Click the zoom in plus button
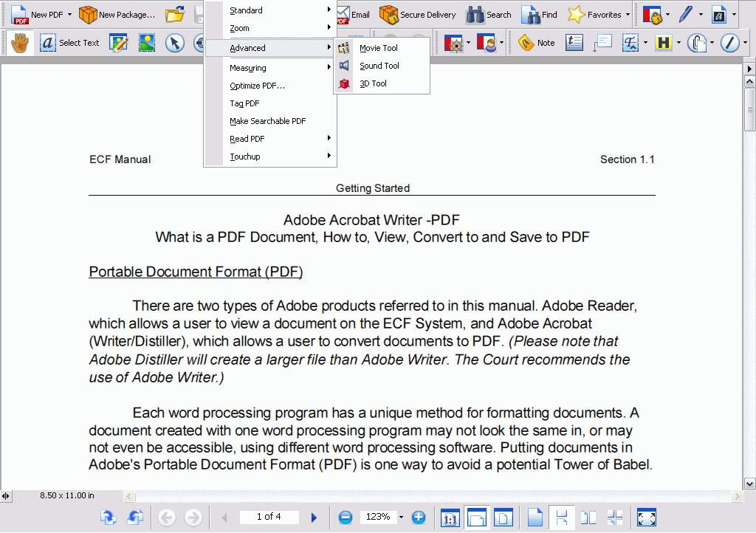This screenshot has width=756, height=533. (419, 517)
